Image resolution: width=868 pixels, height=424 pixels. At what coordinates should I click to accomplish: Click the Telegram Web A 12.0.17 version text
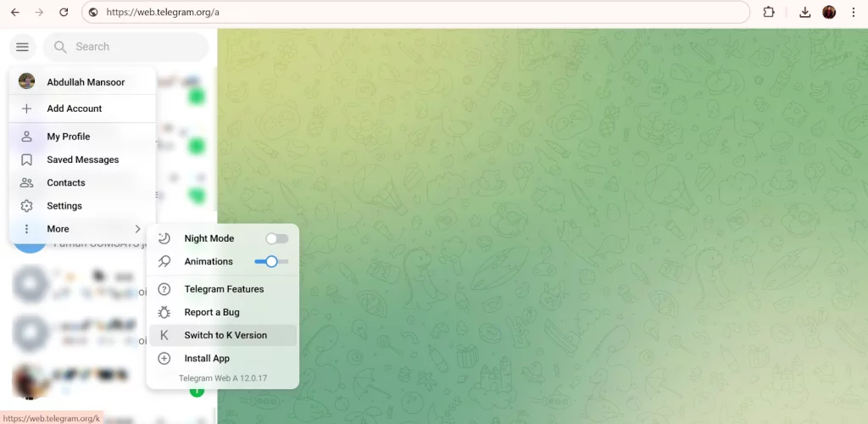(223, 378)
